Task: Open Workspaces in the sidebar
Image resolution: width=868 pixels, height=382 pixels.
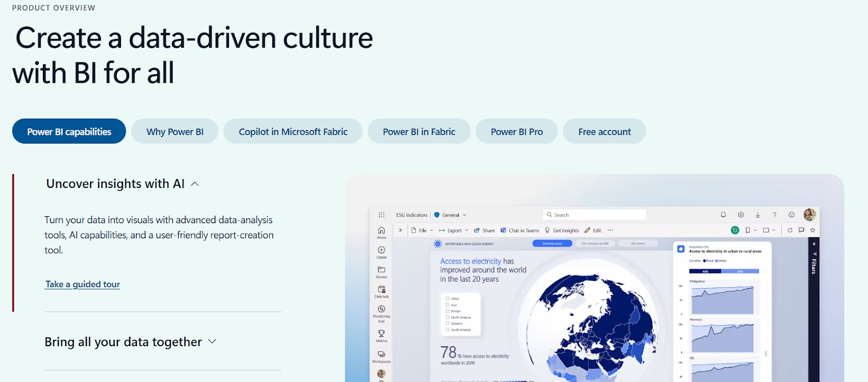Action: coord(381,357)
